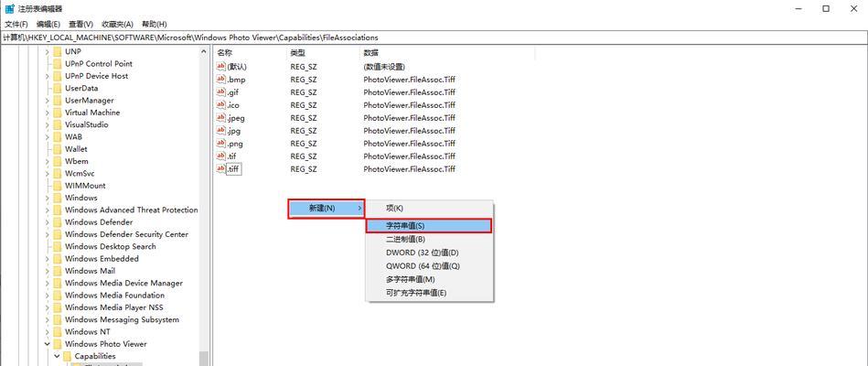The width and height of the screenshot is (868, 366).
Task: Open the 编辑(E) menu
Action: [48, 25]
